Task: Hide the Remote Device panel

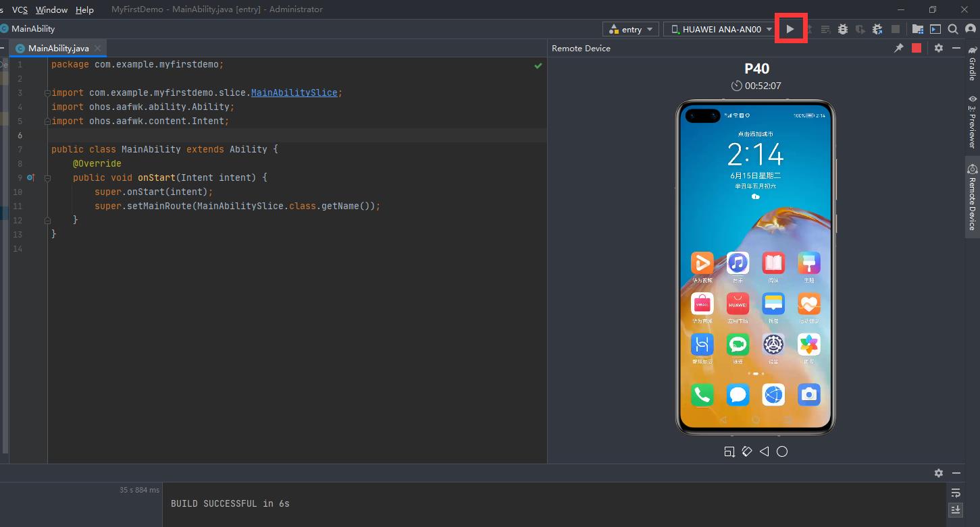Action: click(x=956, y=48)
